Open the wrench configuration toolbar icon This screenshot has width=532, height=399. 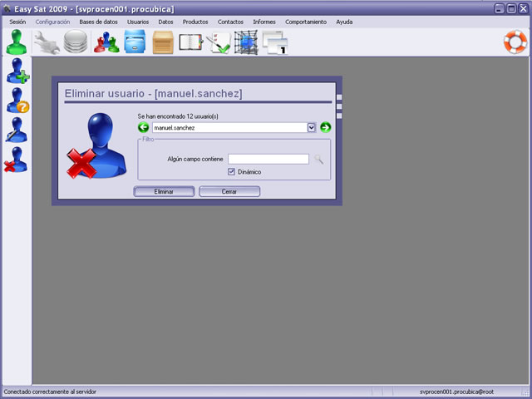47,42
